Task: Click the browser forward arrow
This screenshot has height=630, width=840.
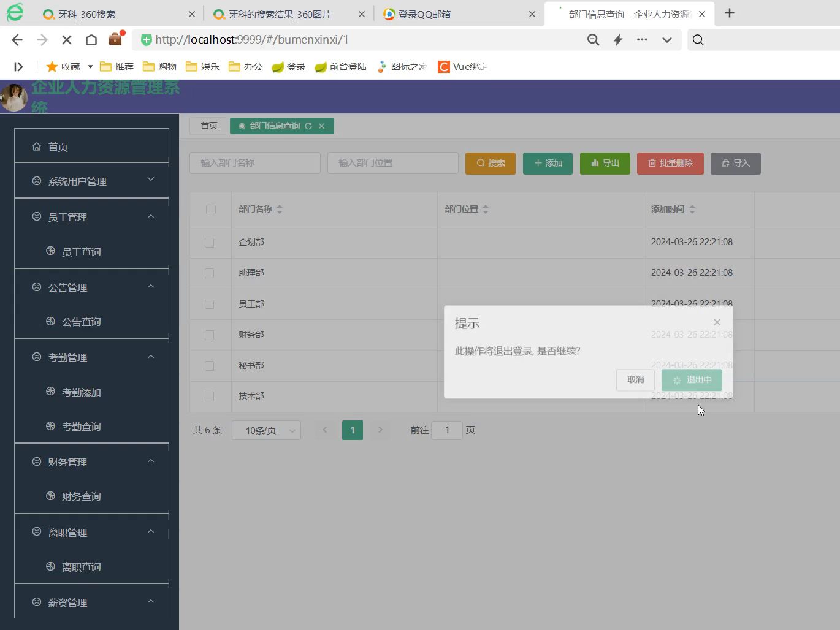Action: pyautogui.click(x=42, y=40)
